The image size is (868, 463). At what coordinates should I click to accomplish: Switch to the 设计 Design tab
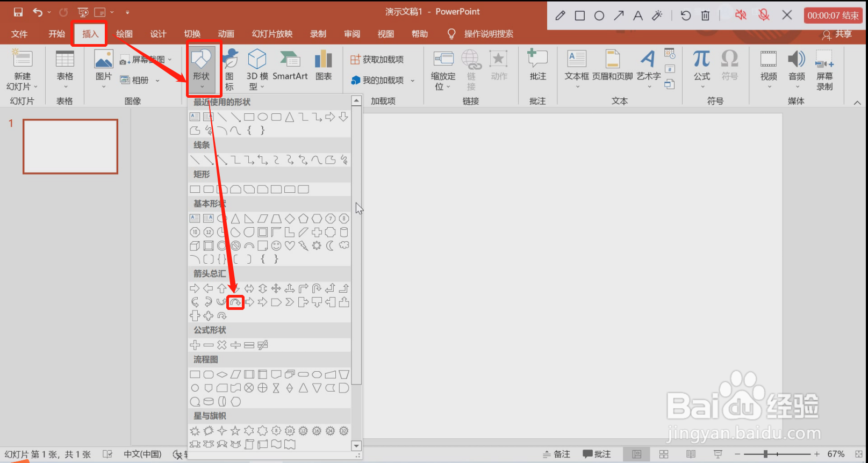click(158, 34)
